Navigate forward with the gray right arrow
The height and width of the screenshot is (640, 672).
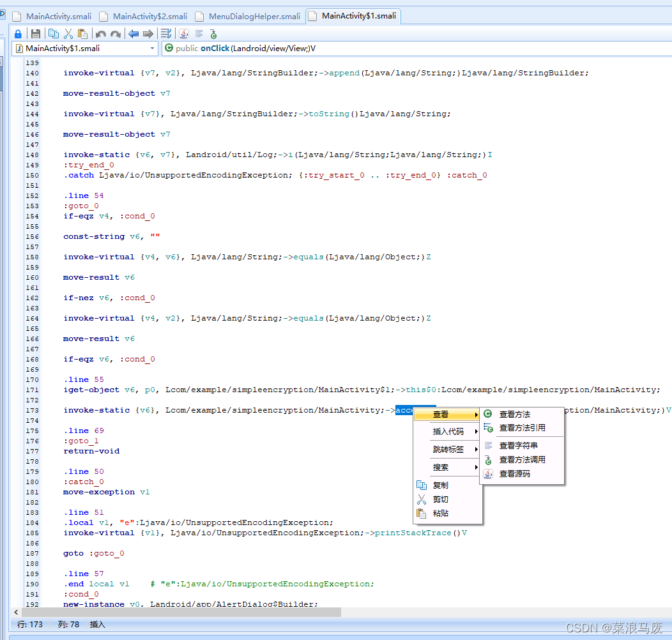(x=148, y=34)
